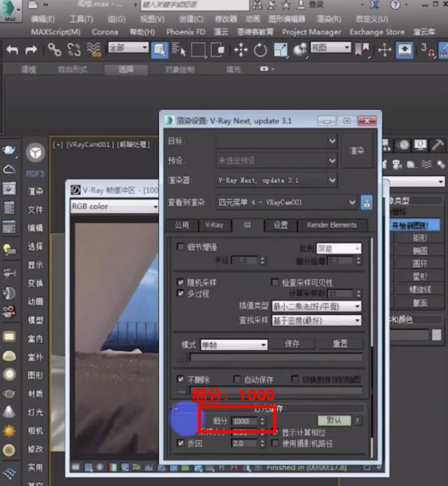Open RGB color channel dropdown in frame buffer
The image size is (448, 486).
[115, 206]
